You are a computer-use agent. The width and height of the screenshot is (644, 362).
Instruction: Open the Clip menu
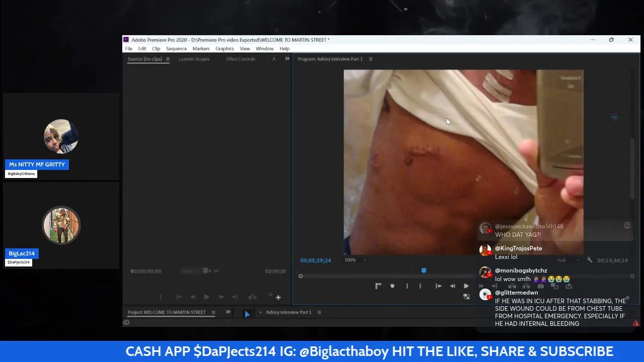click(x=156, y=49)
